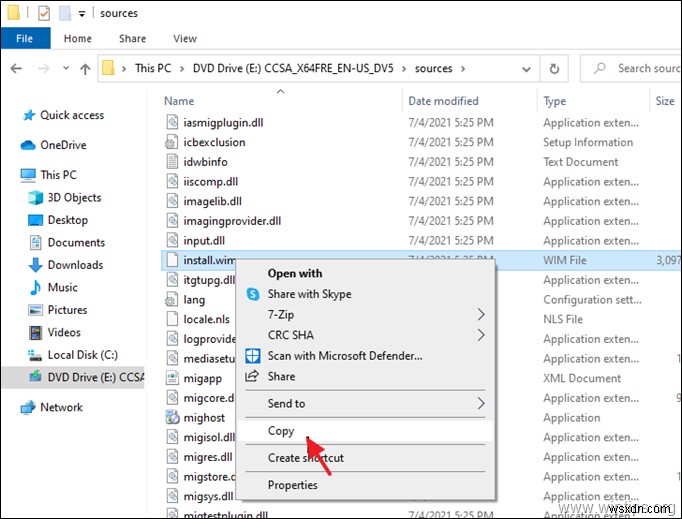Select This PC in navigation pane
Screen dimensions: 682x519
(58, 175)
